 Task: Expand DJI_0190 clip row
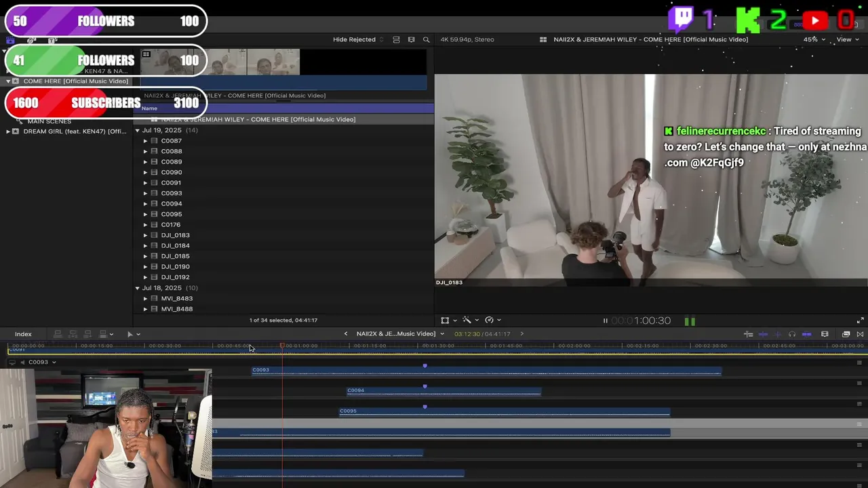pyautogui.click(x=145, y=266)
